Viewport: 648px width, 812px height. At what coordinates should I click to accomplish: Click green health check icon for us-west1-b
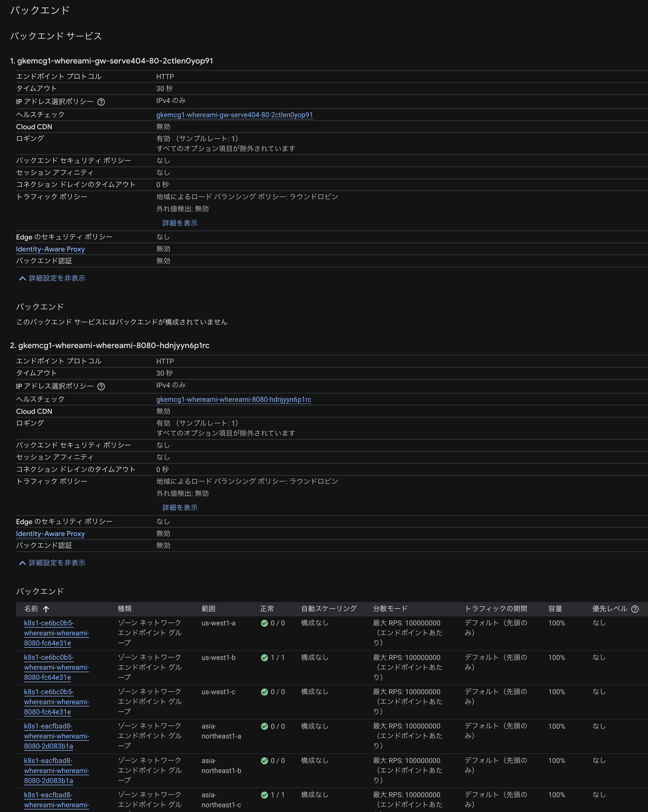point(264,657)
